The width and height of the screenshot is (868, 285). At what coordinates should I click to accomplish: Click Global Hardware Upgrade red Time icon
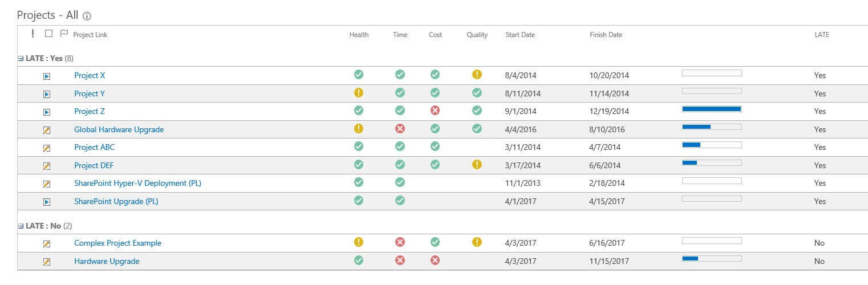click(x=400, y=128)
